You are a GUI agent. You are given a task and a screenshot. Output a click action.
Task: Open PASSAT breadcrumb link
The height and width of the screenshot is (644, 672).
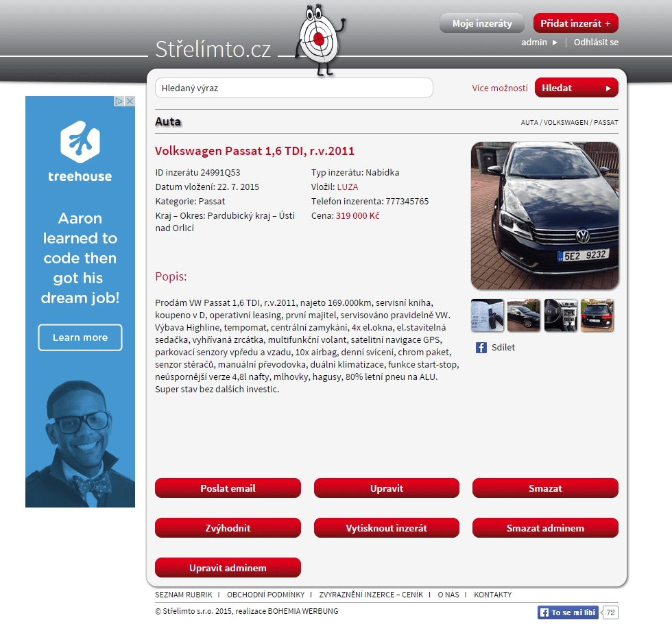pos(606,122)
